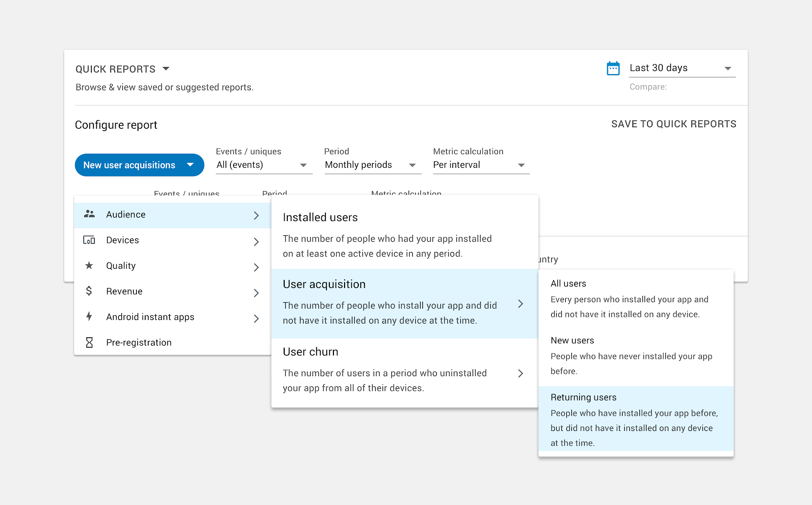The width and height of the screenshot is (812, 505).
Task: Expand the User acquisition chevron arrow
Action: pos(520,304)
